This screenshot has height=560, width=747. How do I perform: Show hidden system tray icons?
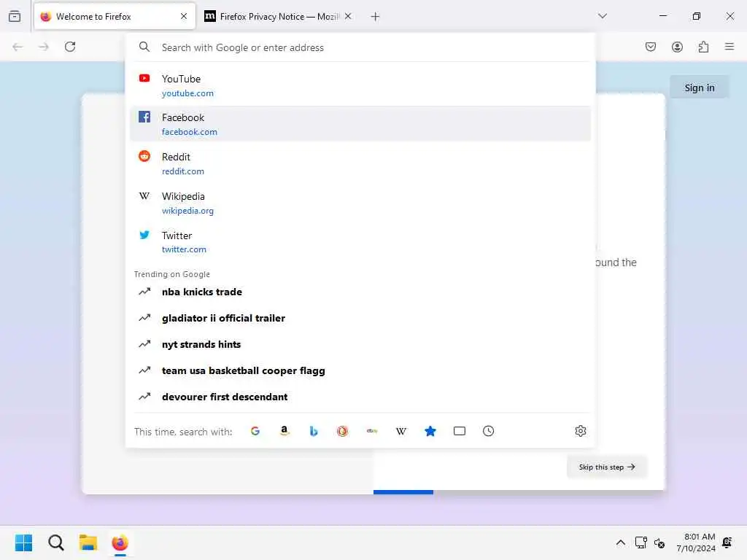620,542
